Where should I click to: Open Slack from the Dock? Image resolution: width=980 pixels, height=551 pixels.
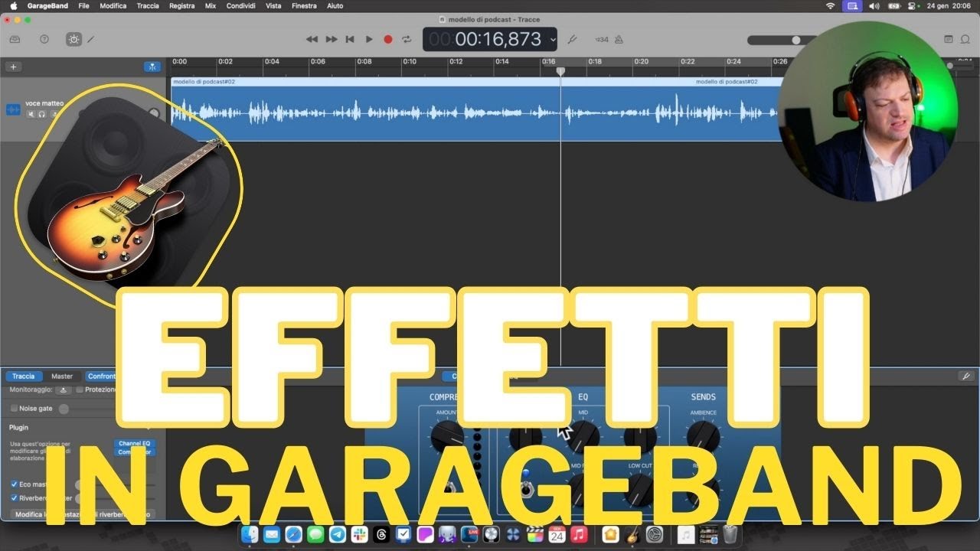click(x=360, y=534)
